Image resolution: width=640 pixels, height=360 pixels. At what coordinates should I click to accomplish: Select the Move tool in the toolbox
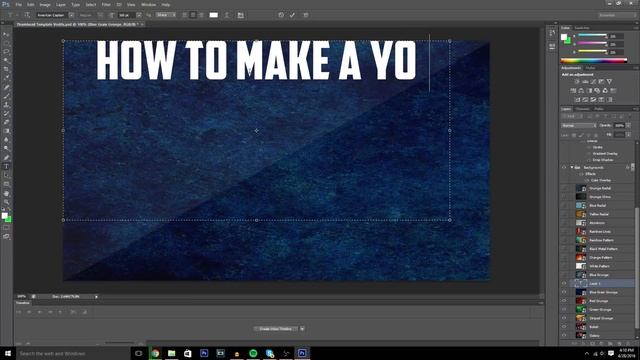(x=6, y=34)
